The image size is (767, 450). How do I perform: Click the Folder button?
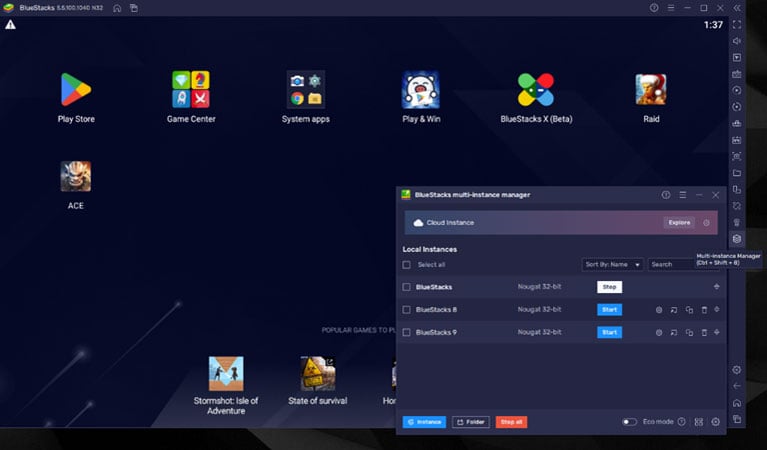coord(471,422)
